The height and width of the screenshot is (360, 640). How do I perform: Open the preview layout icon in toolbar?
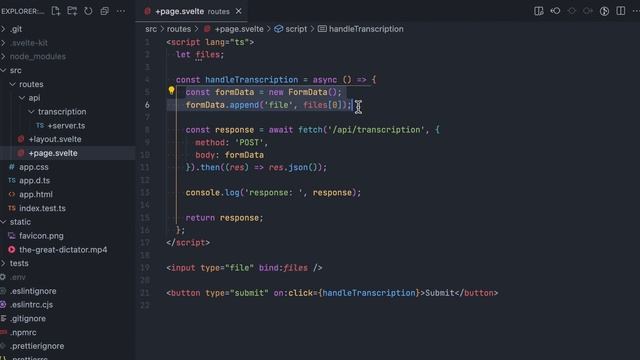539,11
